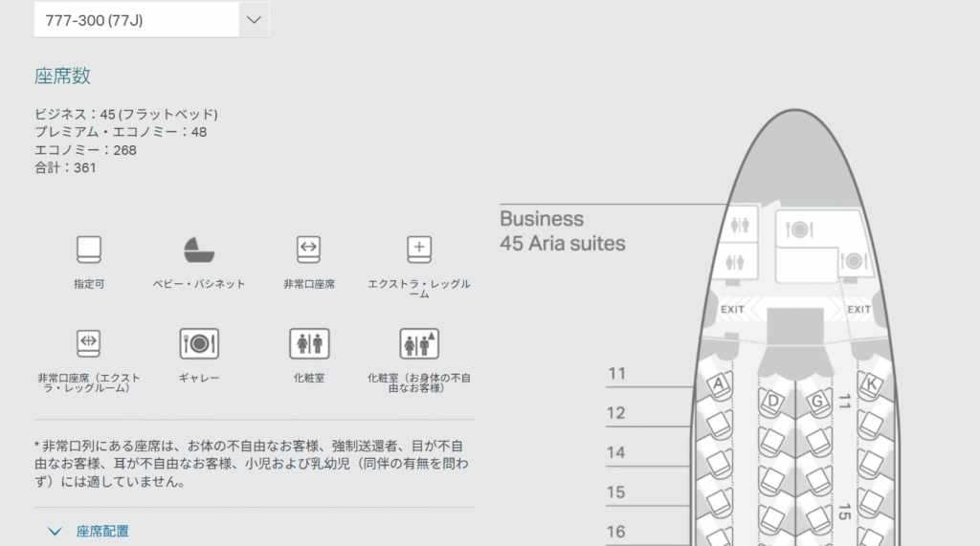Viewport: 980px width, 546px height.
Task: Select seat G in row 11
Action: pos(817,403)
